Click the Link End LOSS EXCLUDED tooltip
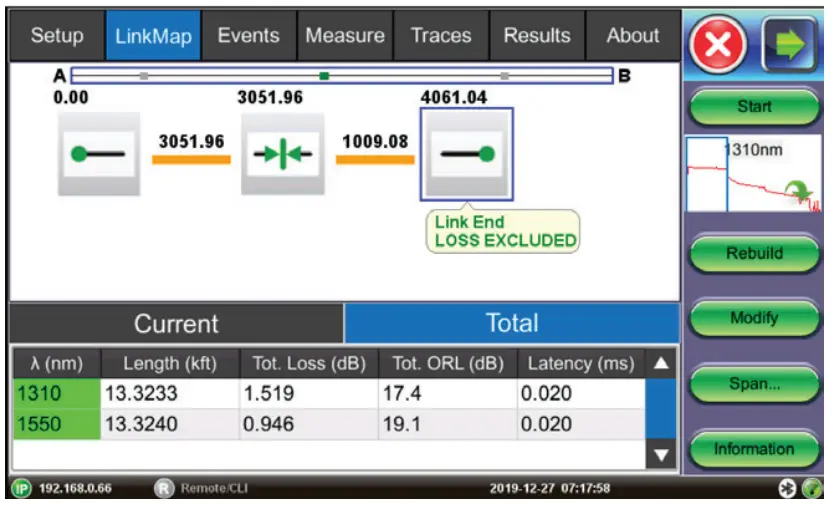Viewport: 832px width, 505px height. coord(503,231)
